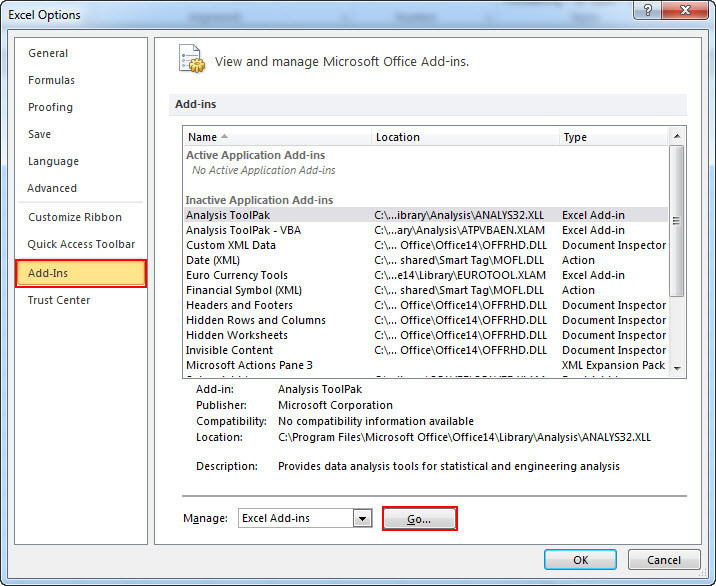Select the Headers and Footers row
This screenshot has width=716, height=586.
point(426,305)
